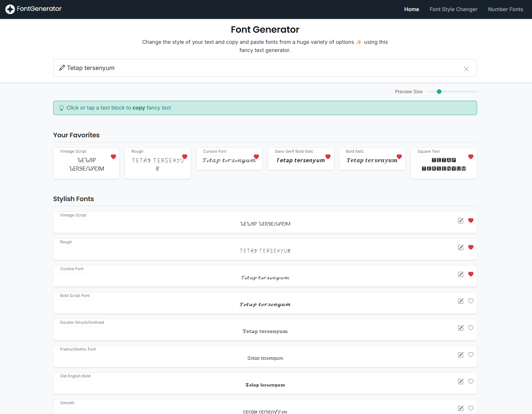
Task: Click the FontGenerator logo icon
Action: coord(10,9)
